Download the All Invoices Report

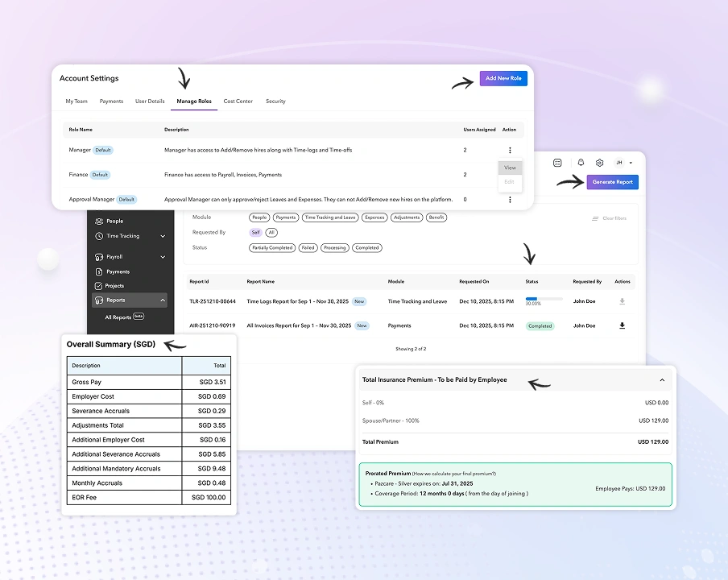pyautogui.click(x=623, y=325)
